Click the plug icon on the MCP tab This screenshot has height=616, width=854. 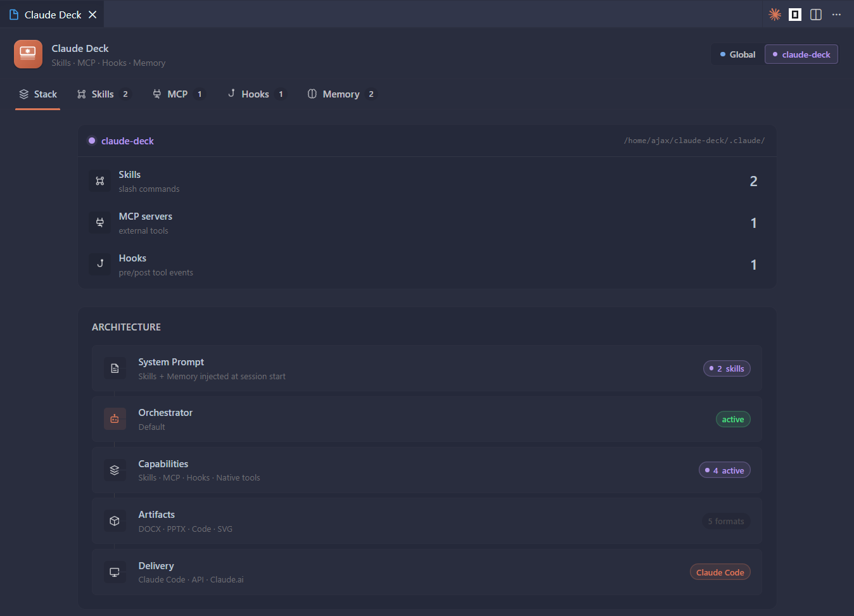click(x=157, y=94)
